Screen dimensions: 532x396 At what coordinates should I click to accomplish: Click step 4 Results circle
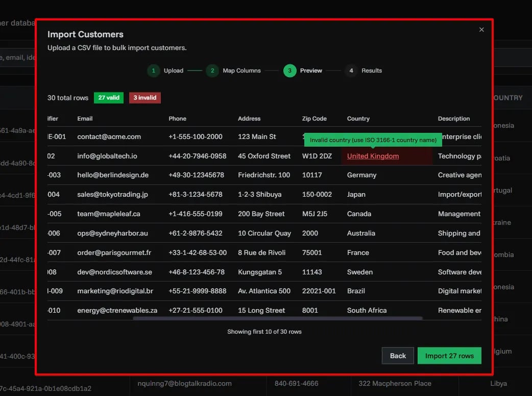pos(350,71)
